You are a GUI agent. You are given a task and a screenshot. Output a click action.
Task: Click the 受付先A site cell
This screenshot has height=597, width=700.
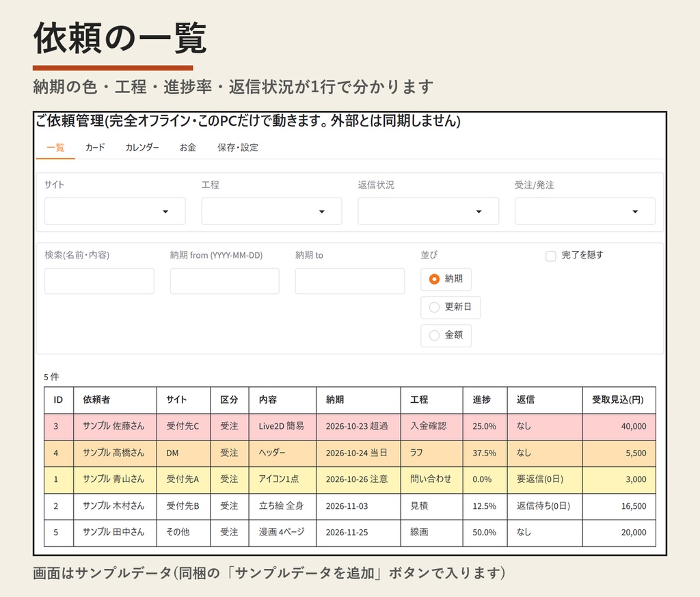pos(183,479)
